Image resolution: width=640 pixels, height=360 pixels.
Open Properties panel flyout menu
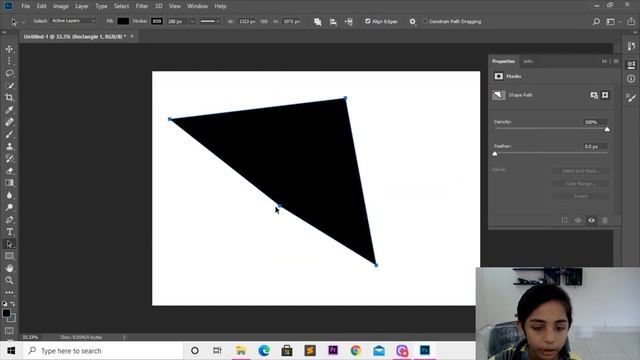tap(616, 61)
